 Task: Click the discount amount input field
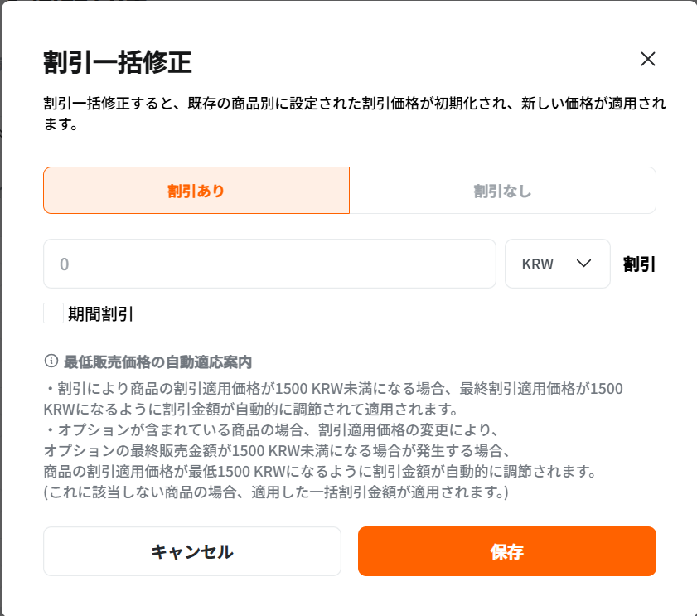coord(269,264)
